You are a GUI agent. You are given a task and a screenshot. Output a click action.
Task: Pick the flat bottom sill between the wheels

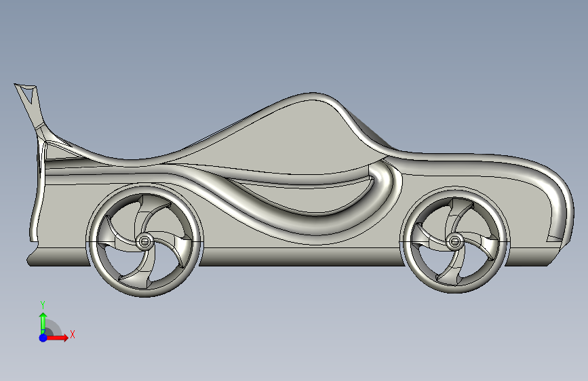[302, 257]
